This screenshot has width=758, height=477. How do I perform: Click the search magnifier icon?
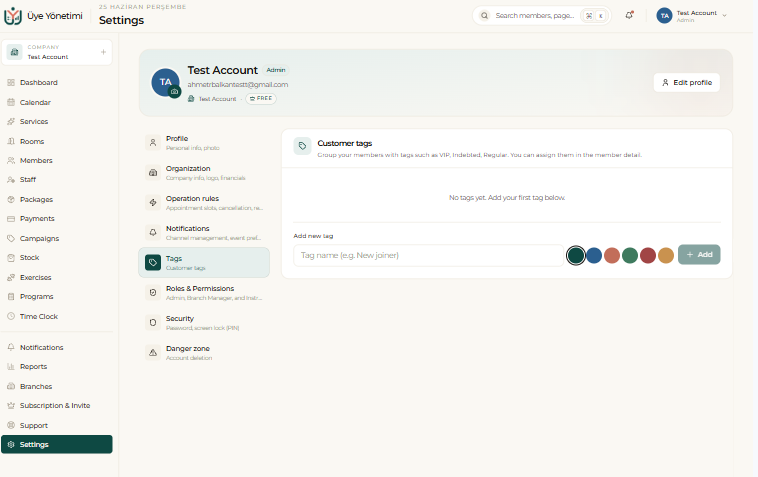[484, 15]
